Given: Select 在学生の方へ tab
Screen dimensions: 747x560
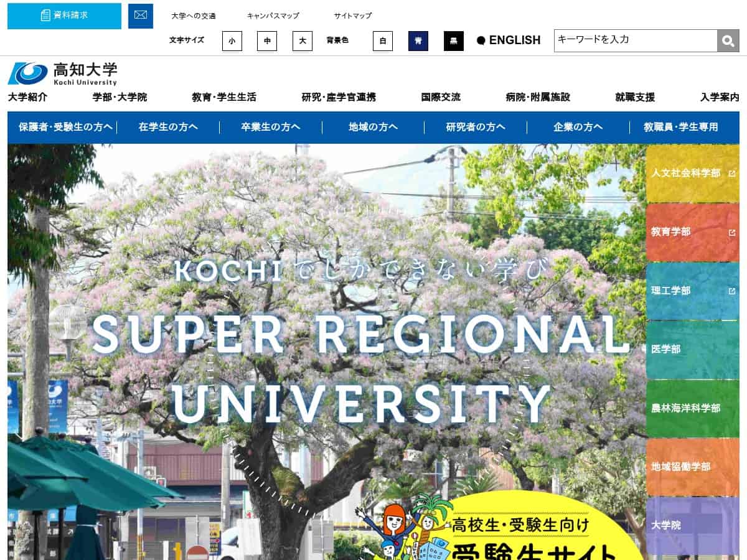Looking at the screenshot, I should (168, 127).
